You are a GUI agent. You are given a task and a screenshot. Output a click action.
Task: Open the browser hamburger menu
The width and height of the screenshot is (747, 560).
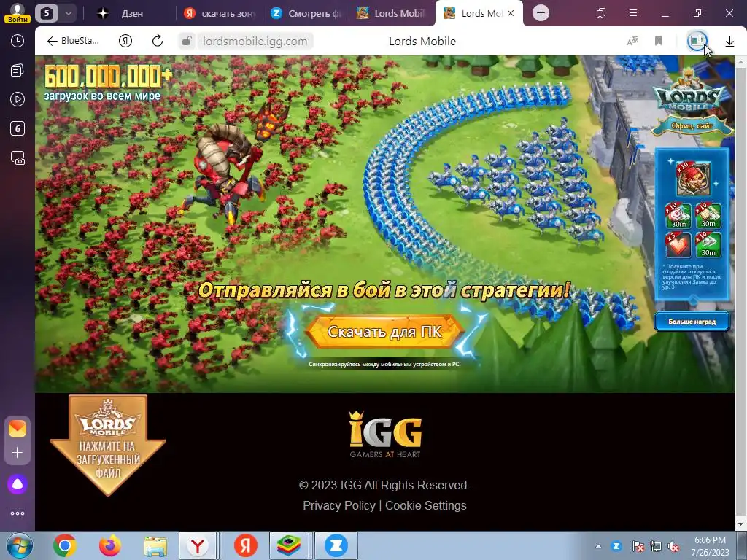pos(633,13)
